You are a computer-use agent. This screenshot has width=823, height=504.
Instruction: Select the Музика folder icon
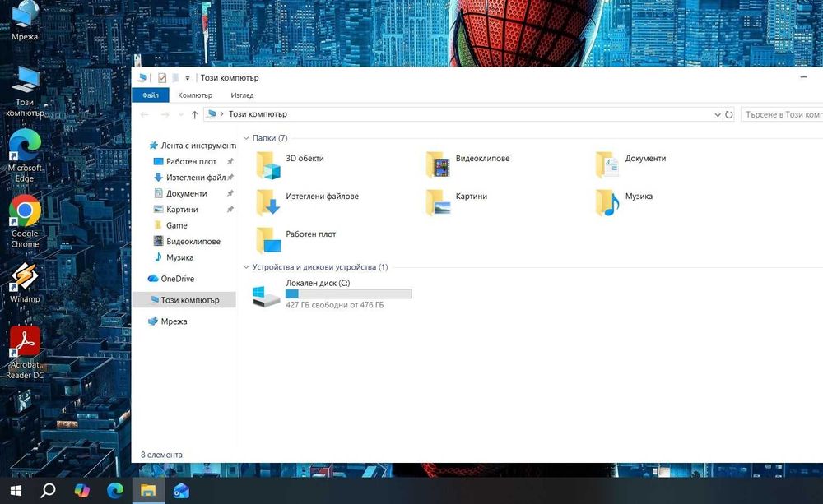[x=607, y=203]
